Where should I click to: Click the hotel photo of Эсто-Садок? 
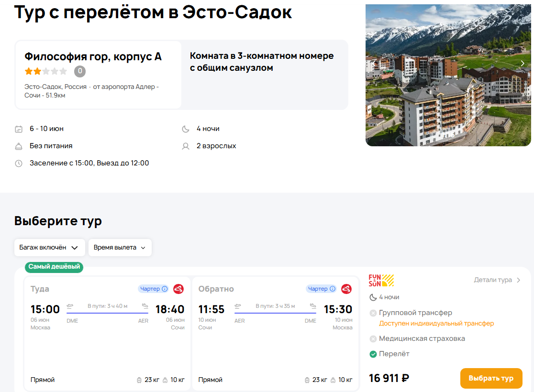(448, 75)
